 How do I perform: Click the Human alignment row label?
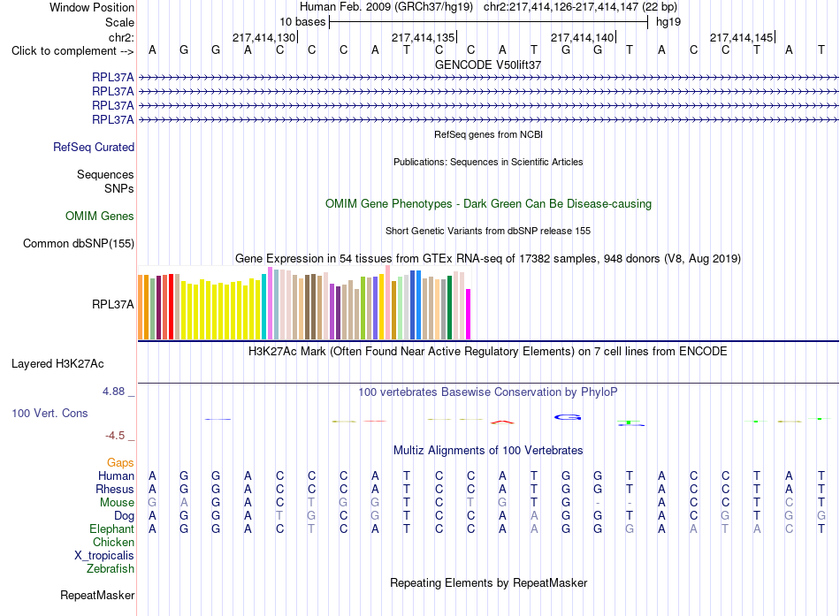[x=116, y=475]
